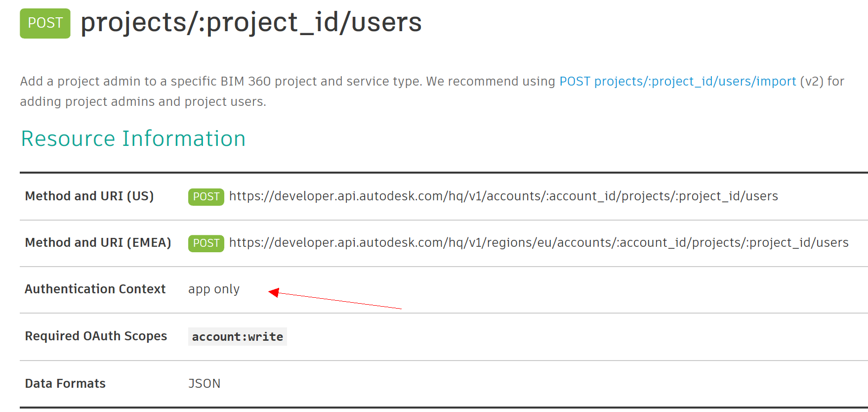
Task: Select the EMEA regions/eu endpoint URL text
Action: [538, 243]
